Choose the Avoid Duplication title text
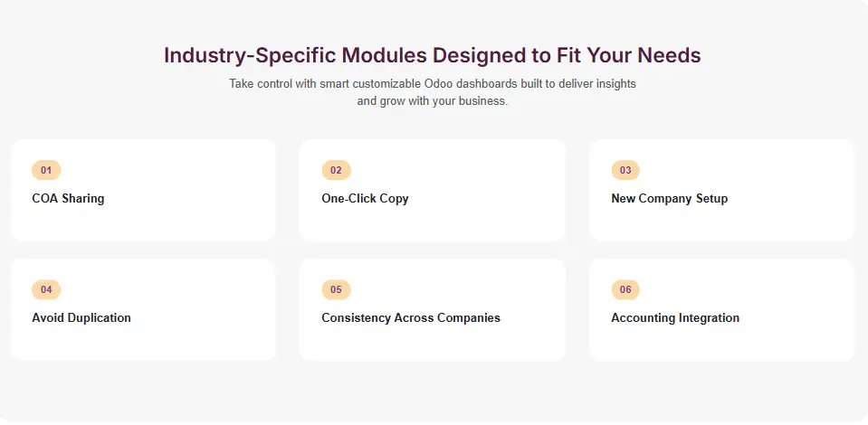Image resolution: width=868 pixels, height=425 pixels. pos(81,317)
